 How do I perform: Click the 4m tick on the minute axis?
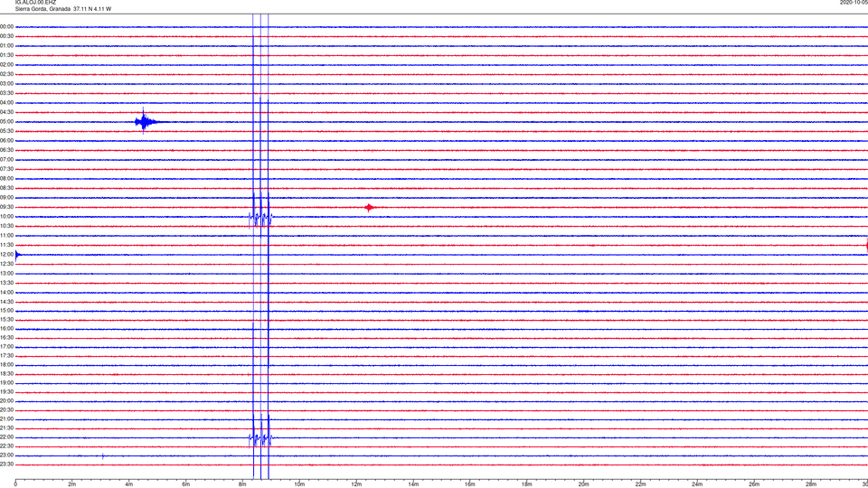(129, 484)
